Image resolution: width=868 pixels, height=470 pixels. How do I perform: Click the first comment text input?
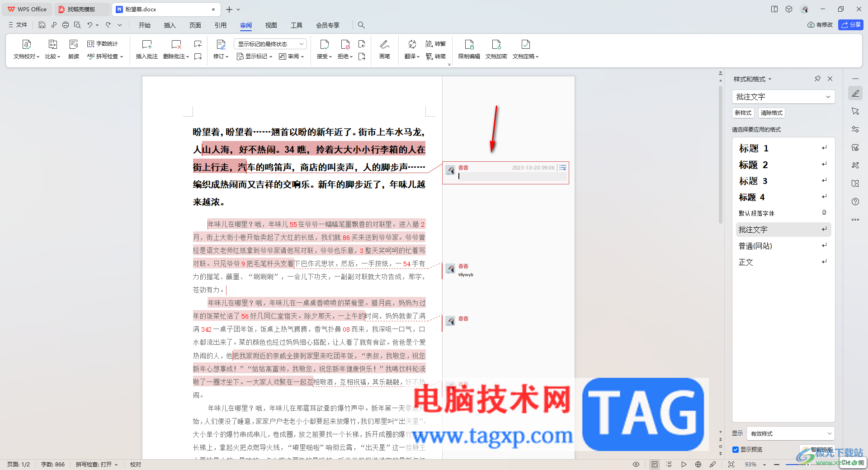[512, 176]
